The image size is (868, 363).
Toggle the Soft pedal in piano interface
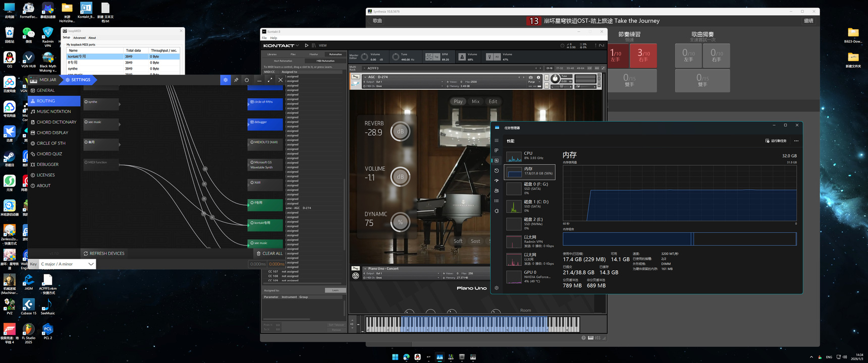point(458,241)
